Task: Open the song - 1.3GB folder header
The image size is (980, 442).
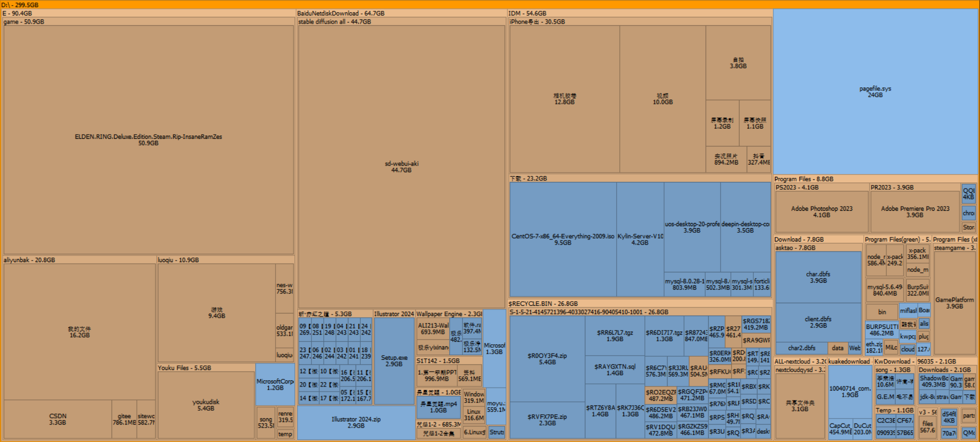Action: [x=895, y=370]
